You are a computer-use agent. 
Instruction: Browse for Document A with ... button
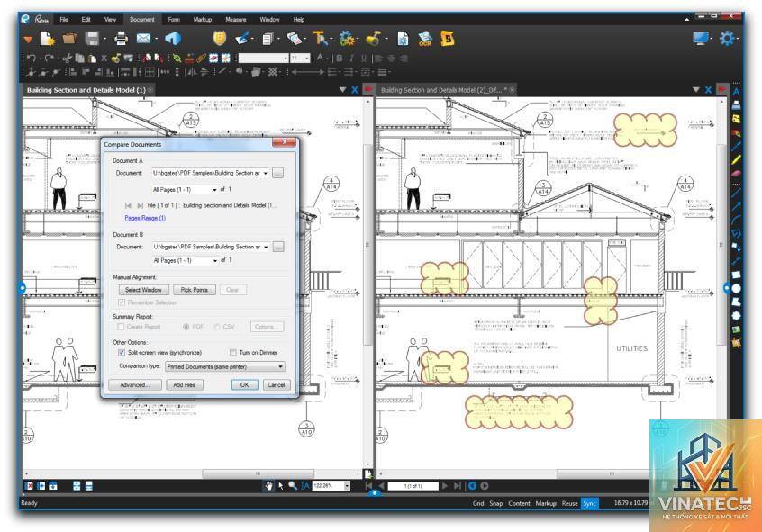(277, 173)
